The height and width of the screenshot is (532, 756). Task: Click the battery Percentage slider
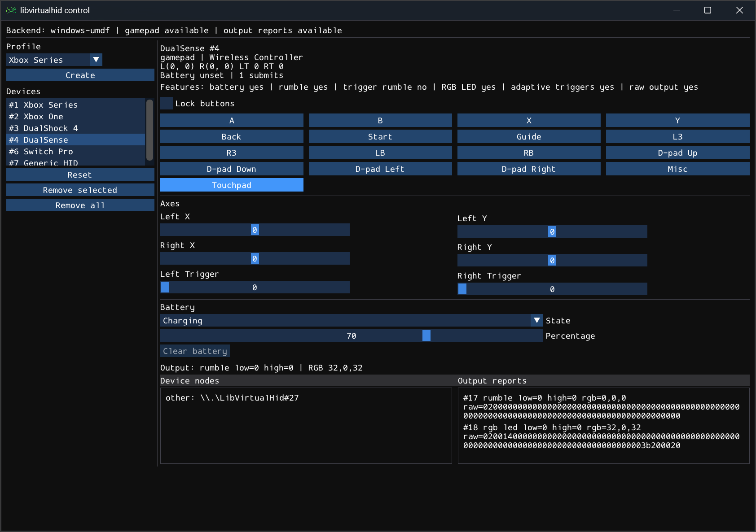point(352,336)
